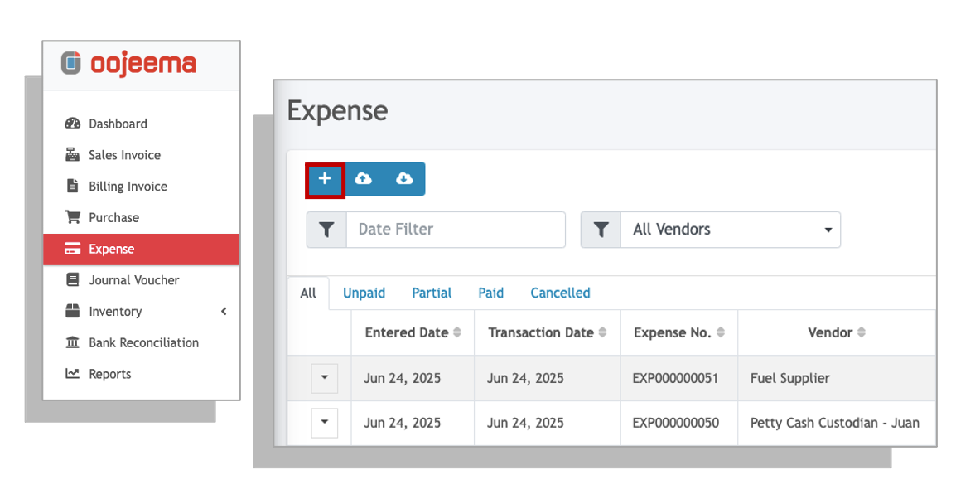Switch to the Unpaid tab

click(364, 293)
